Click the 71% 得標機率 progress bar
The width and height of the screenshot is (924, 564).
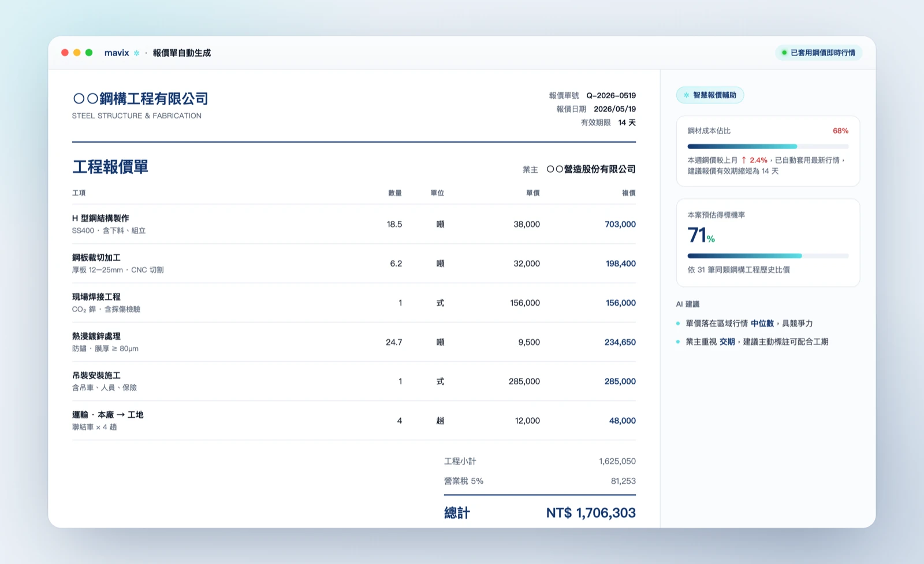[767, 255]
